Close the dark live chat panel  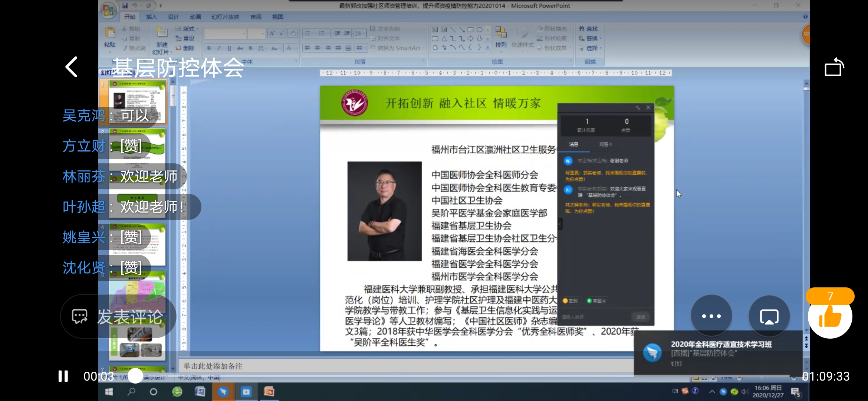648,108
